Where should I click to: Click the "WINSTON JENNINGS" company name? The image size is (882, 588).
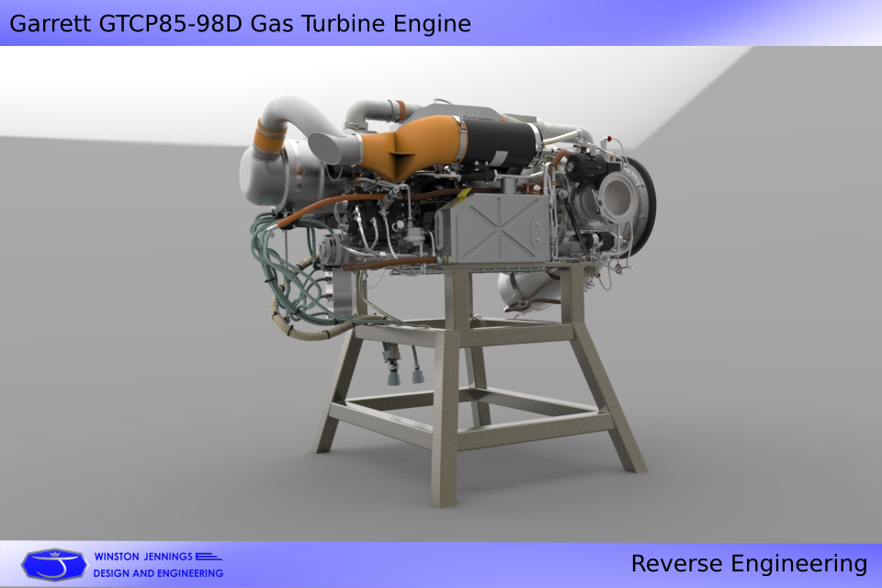[x=143, y=557]
